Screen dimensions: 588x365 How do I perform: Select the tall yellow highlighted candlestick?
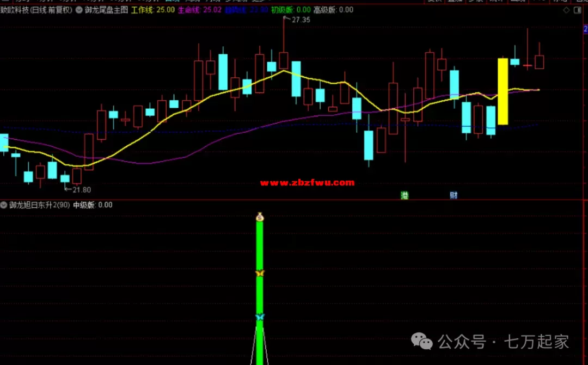(x=503, y=91)
